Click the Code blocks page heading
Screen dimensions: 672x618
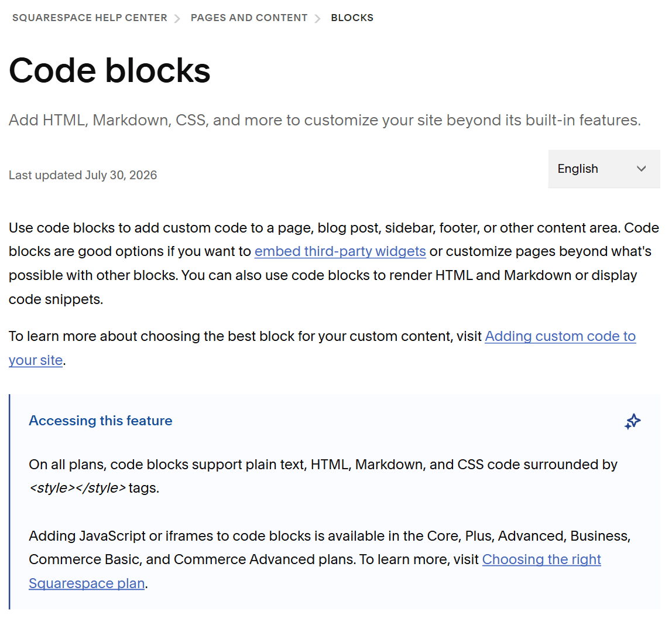(109, 70)
